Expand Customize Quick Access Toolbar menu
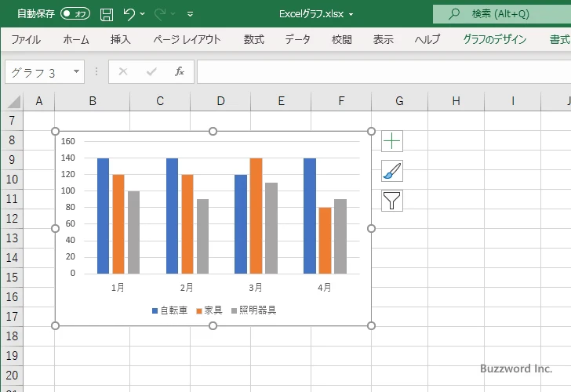 190,14
